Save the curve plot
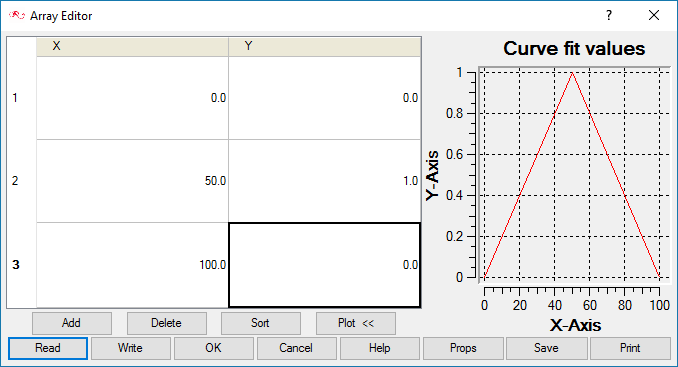Image resolution: width=678 pixels, height=367 pixels. (547, 348)
